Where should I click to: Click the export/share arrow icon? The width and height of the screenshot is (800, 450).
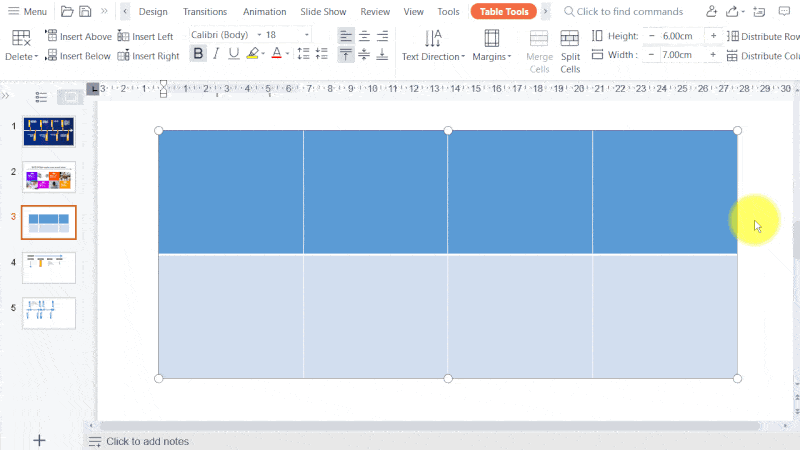pyautogui.click(x=733, y=11)
